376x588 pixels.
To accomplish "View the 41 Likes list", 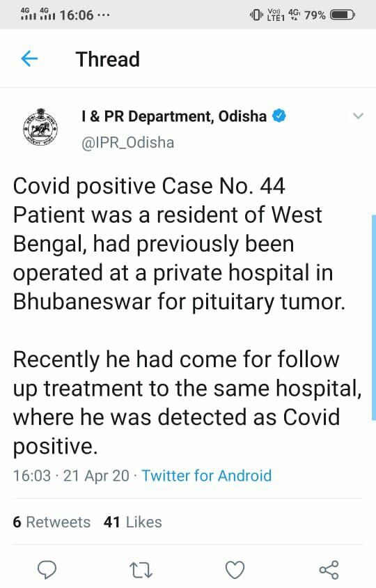I will coord(133,522).
